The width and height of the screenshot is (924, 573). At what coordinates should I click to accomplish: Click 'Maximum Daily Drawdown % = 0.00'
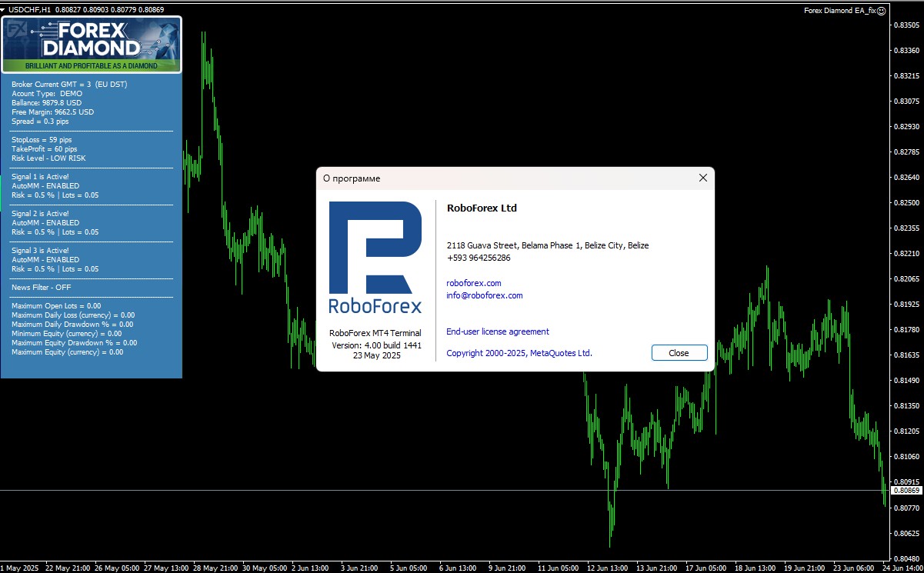72,324
